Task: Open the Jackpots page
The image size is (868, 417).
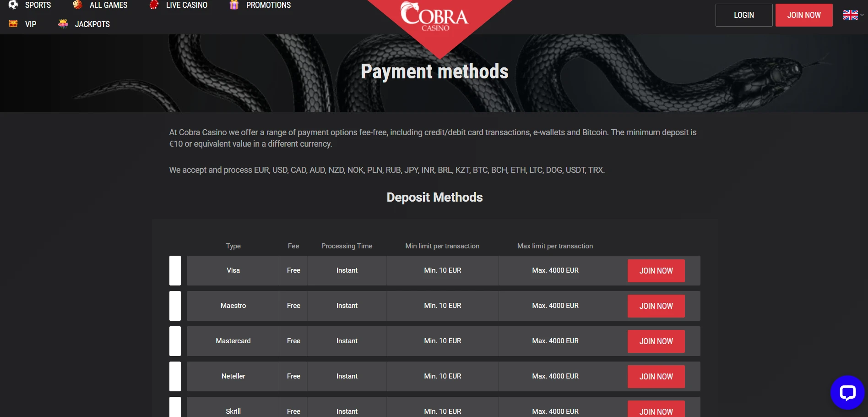Action: tap(92, 24)
